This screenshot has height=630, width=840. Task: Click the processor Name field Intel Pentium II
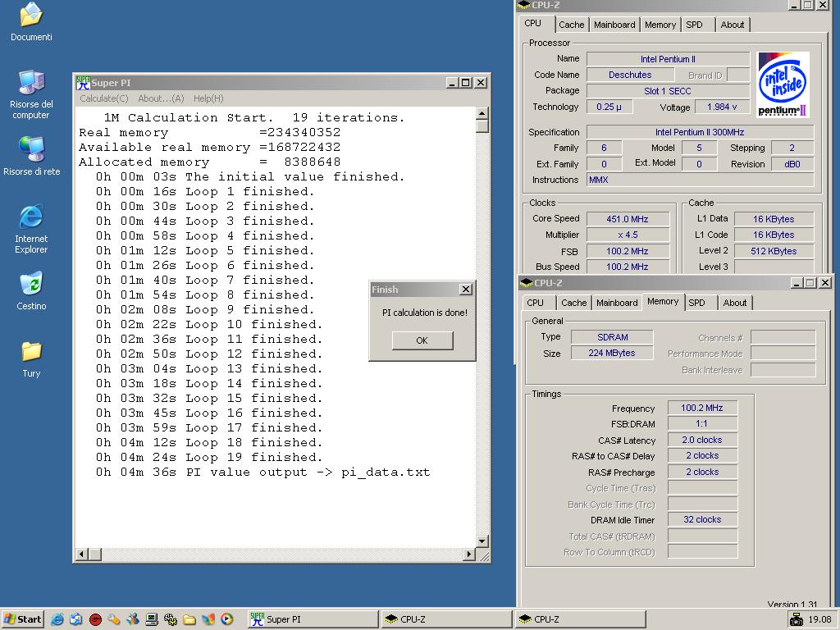coord(668,59)
